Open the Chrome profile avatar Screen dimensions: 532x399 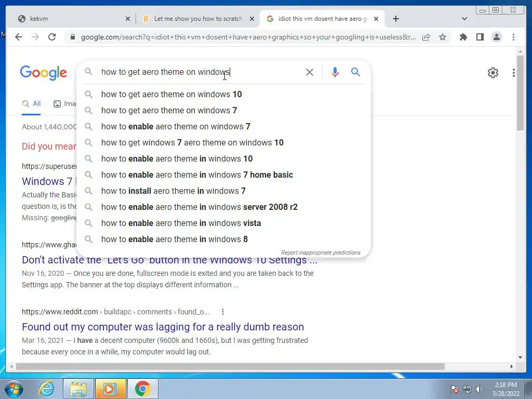496,37
